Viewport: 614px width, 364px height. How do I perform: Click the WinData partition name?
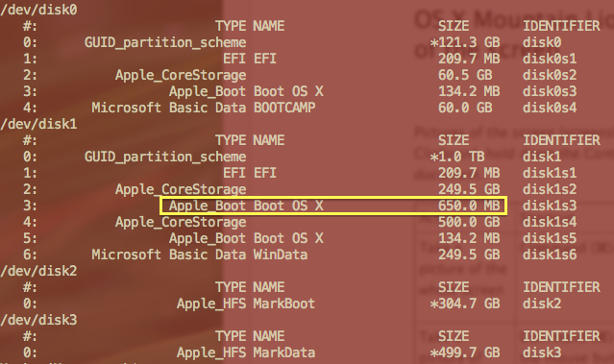[x=281, y=255]
